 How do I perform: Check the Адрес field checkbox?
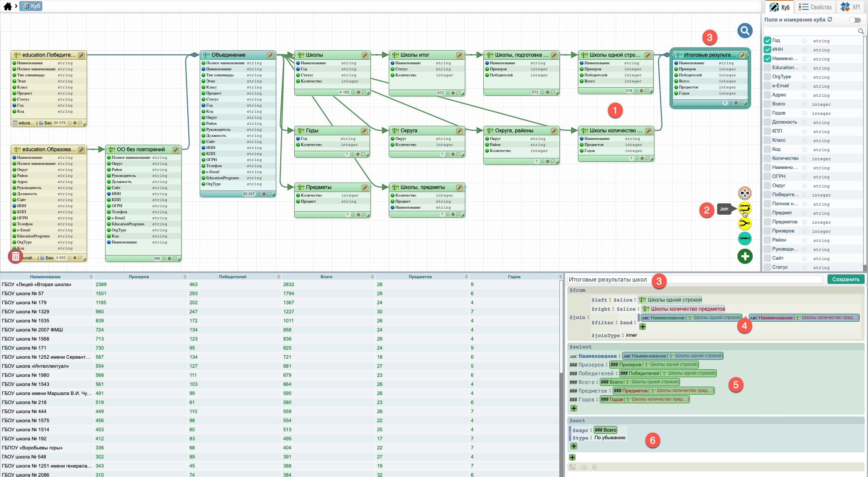767,95
